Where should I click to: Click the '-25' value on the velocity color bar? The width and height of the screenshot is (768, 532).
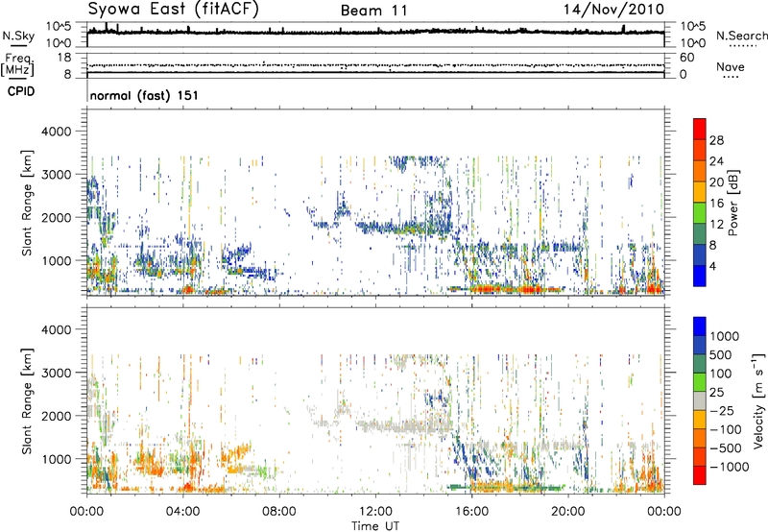722,411
